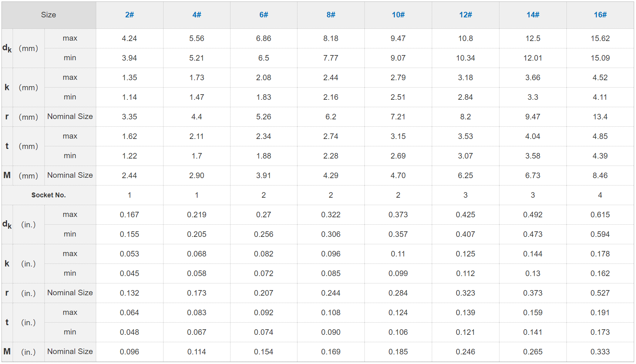636x364 pixels.
Task: Select the 8.46 M nominal size cell
Action: tap(600, 176)
